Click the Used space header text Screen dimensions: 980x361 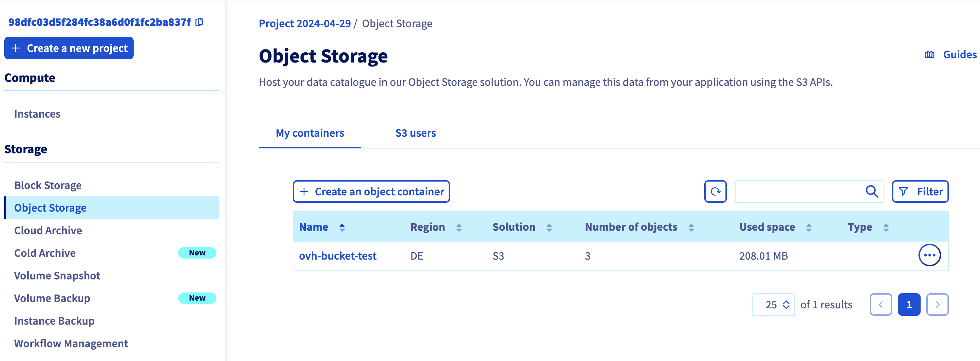coord(767,227)
